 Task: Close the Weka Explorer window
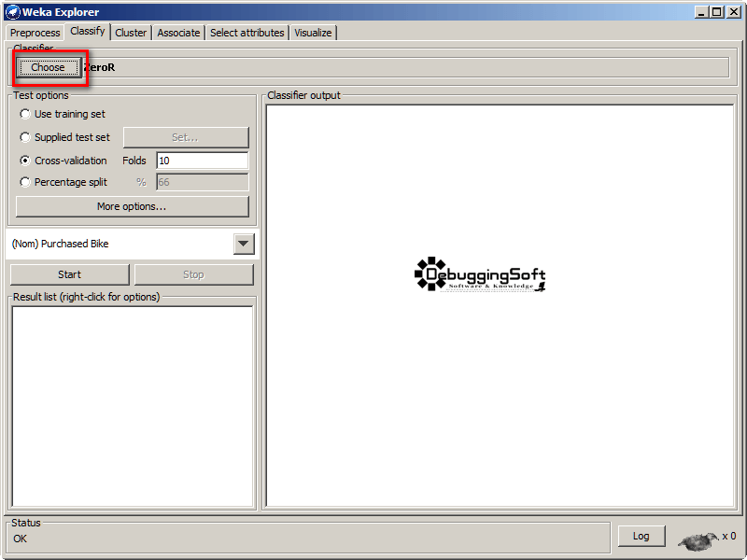734,12
